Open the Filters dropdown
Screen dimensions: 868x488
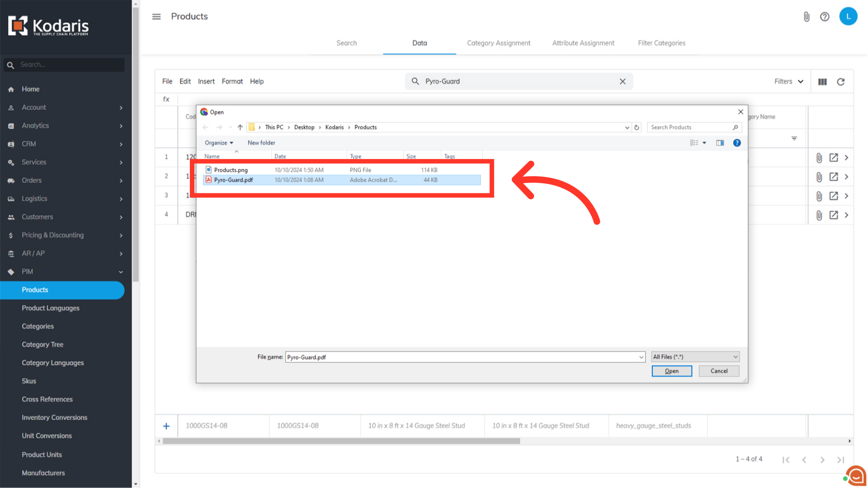[788, 81]
